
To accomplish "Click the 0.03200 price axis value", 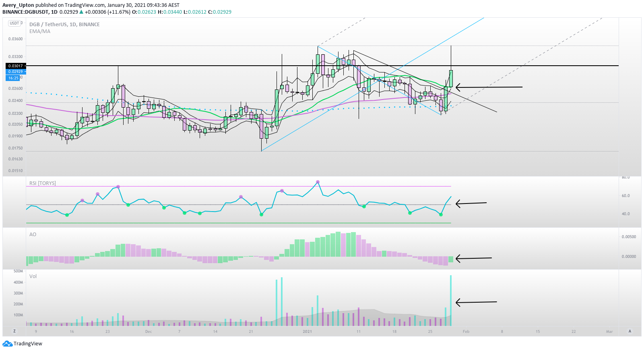I will pyautogui.click(x=16, y=57).
